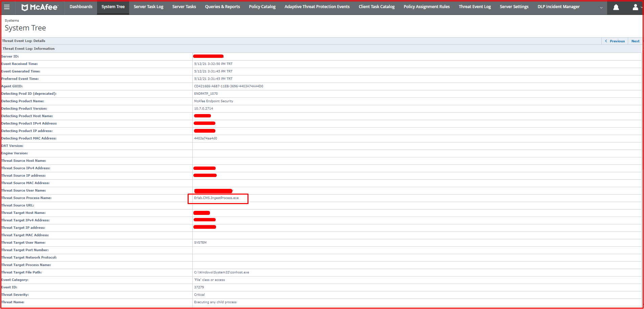Click the MAC address 4403a74aa4d0

pyautogui.click(x=206, y=138)
